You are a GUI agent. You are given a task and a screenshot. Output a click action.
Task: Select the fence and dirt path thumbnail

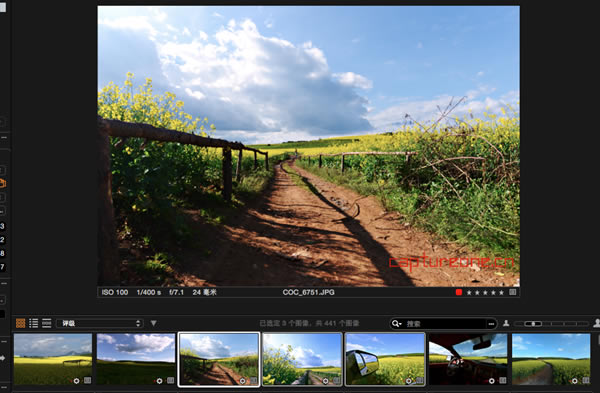click(219, 359)
